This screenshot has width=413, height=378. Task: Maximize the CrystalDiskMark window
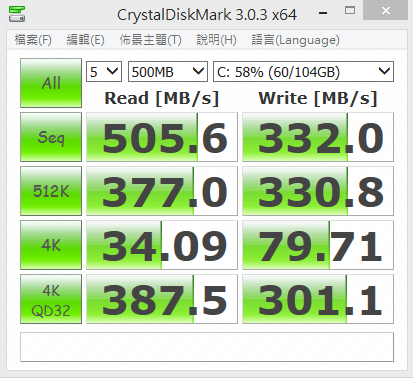pyautogui.click(x=350, y=11)
